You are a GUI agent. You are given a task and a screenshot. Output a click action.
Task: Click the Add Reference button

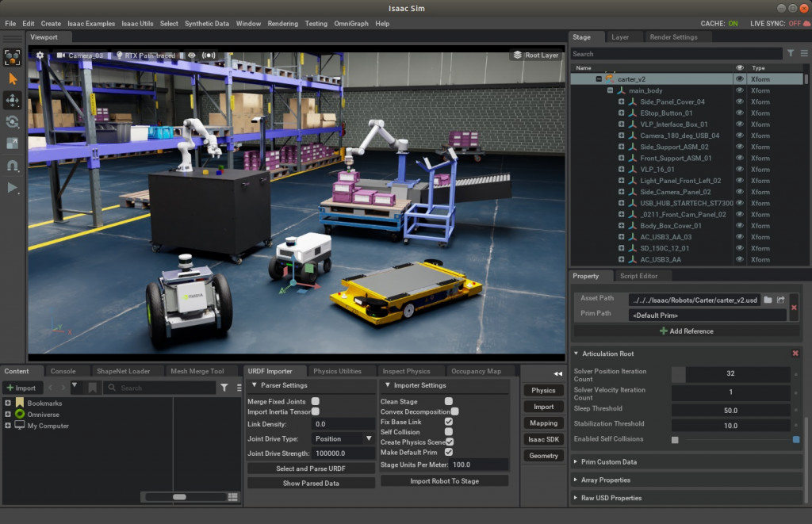(x=687, y=331)
